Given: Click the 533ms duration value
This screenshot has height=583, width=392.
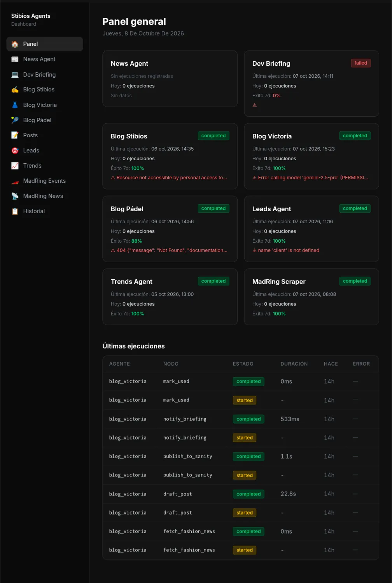Looking at the screenshot, I should tap(290, 419).
